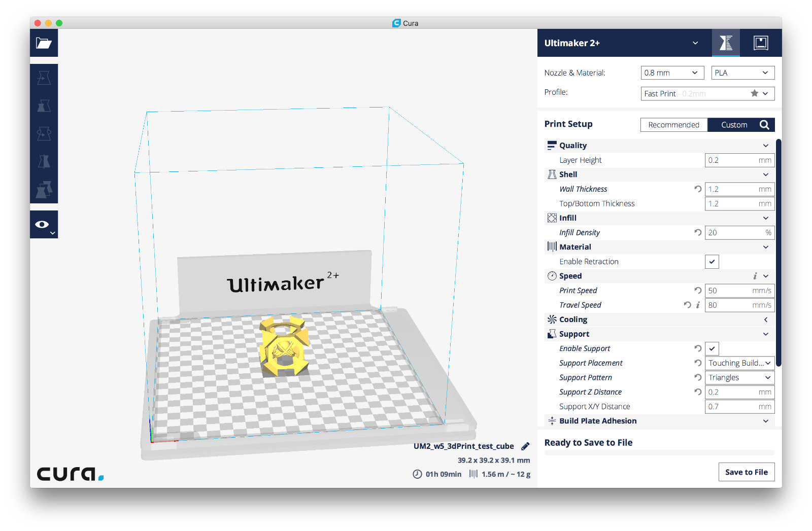Open the Fast Print profile dropdown

coord(708,93)
